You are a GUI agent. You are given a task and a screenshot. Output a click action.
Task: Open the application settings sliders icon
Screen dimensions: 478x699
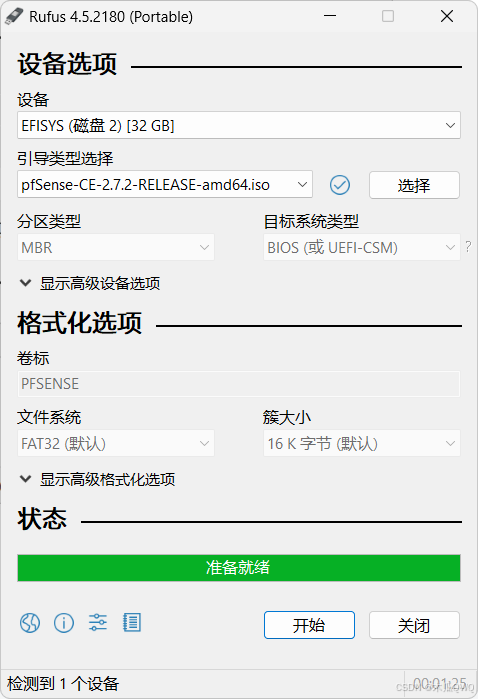coord(98,622)
